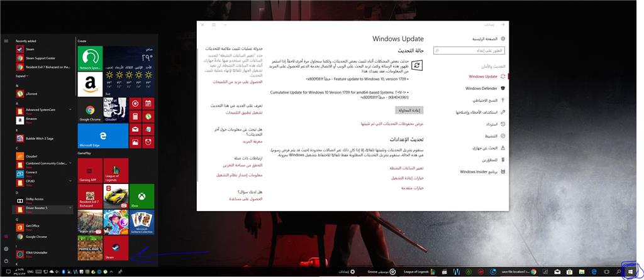Go to الصفحة الرئيسية settings home

pyautogui.click(x=488, y=39)
